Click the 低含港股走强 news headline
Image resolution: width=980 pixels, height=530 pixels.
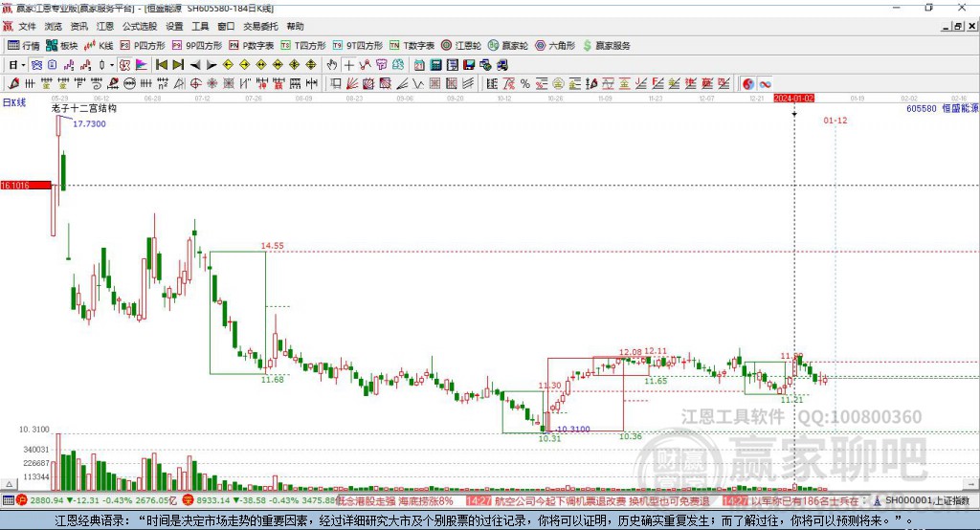pos(365,500)
